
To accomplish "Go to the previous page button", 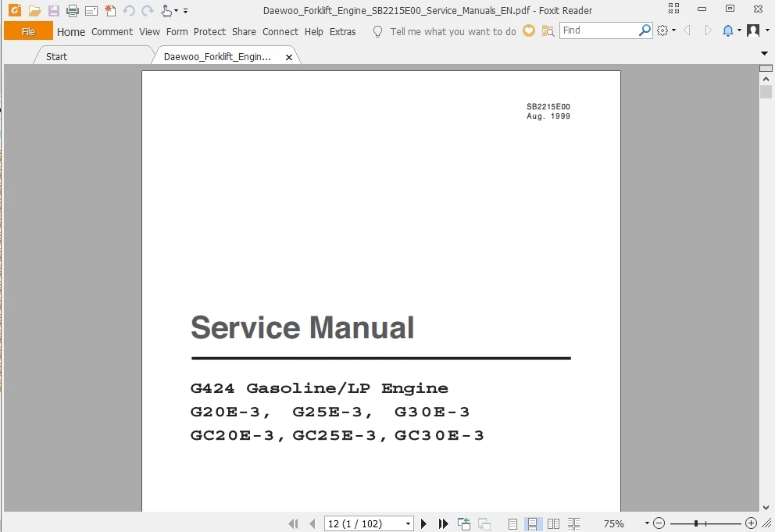I will [x=312, y=523].
